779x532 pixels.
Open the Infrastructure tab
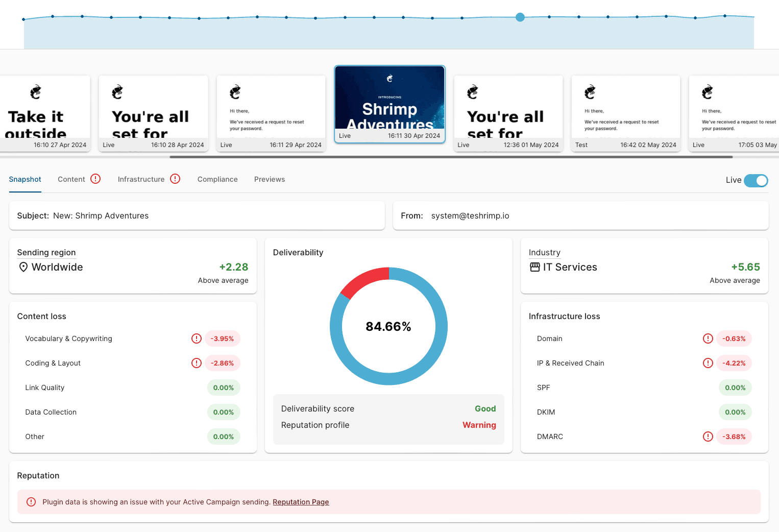point(141,179)
